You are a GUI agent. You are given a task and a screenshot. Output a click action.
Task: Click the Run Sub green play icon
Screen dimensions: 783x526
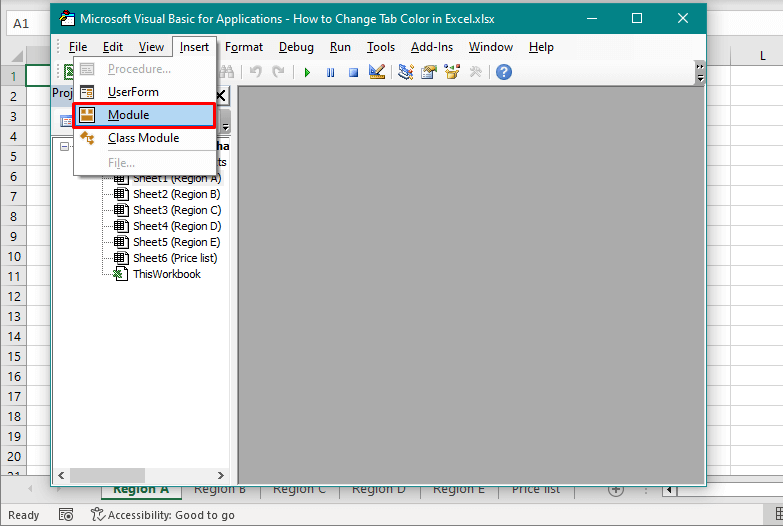click(x=307, y=72)
